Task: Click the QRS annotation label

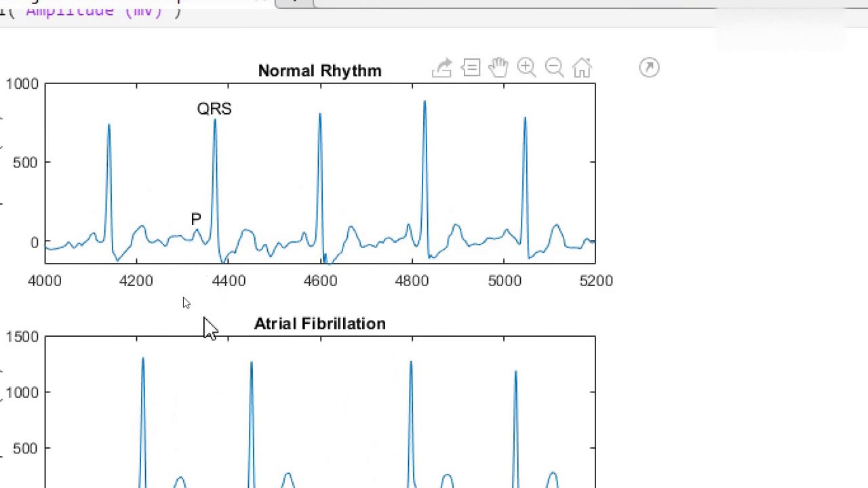Action: pyautogui.click(x=214, y=109)
